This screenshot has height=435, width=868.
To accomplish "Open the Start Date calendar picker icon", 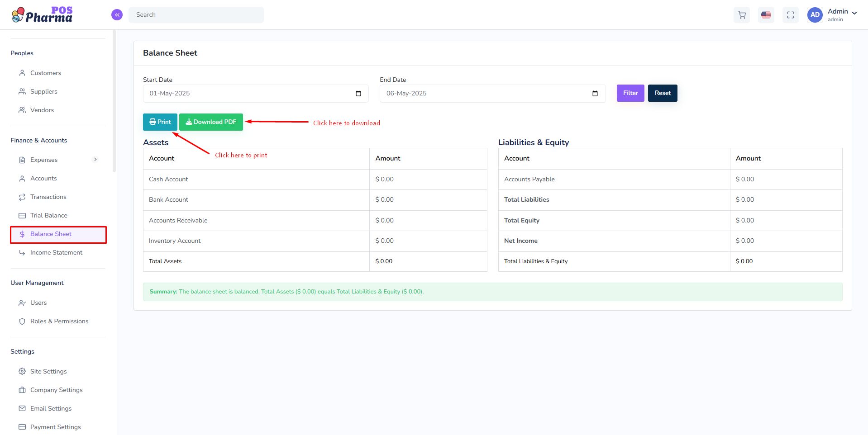I will [358, 94].
